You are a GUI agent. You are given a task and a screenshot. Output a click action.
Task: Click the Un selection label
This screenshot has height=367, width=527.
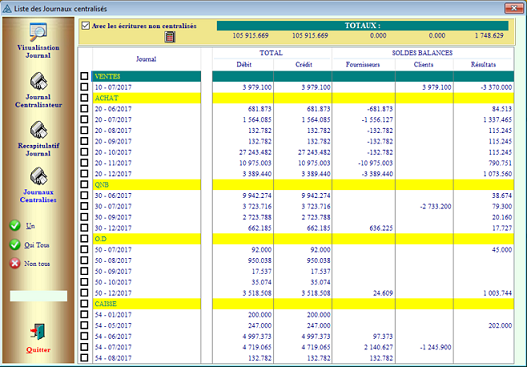click(x=30, y=226)
